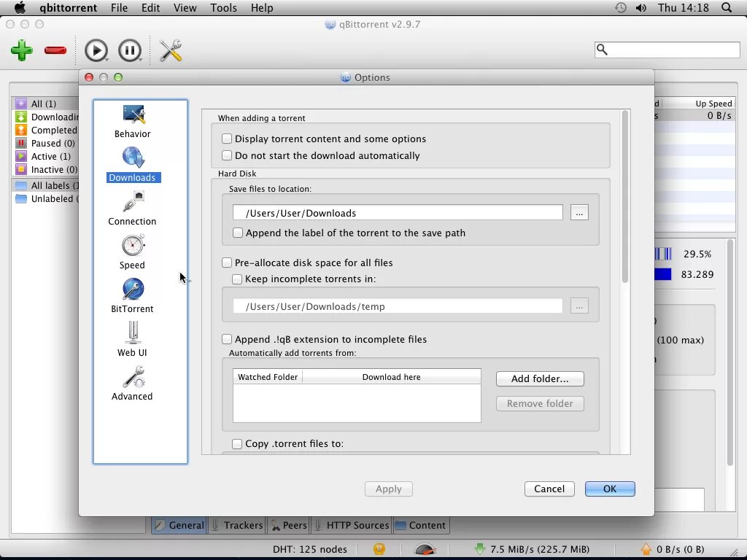The width and height of the screenshot is (747, 560).
Task: Toggle Append the label to save path
Action: coord(237,233)
